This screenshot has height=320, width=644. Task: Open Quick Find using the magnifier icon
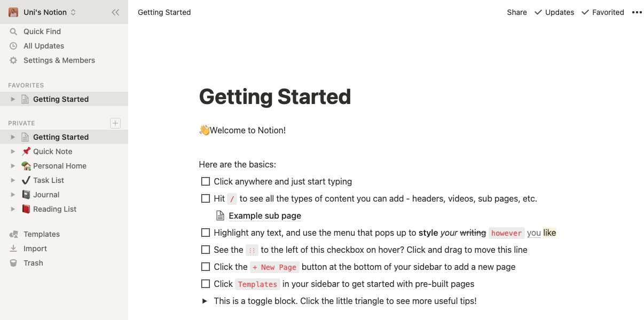click(x=13, y=31)
